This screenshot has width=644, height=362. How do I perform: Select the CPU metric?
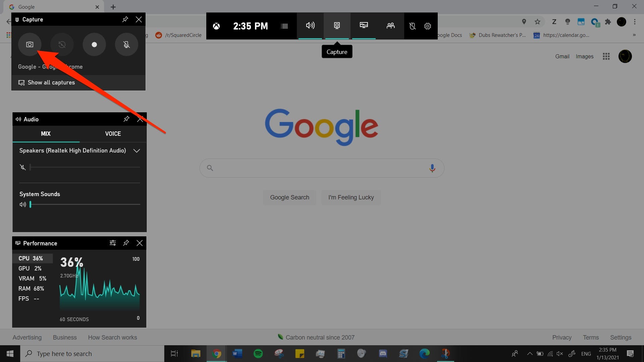[33, 258]
